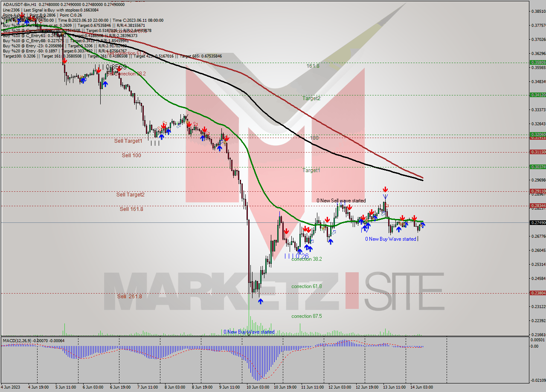This screenshot has width=546, height=392.
Task: Click the '5 Jun 11:00' time axis label
Action: pyautogui.click(x=65, y=387)
